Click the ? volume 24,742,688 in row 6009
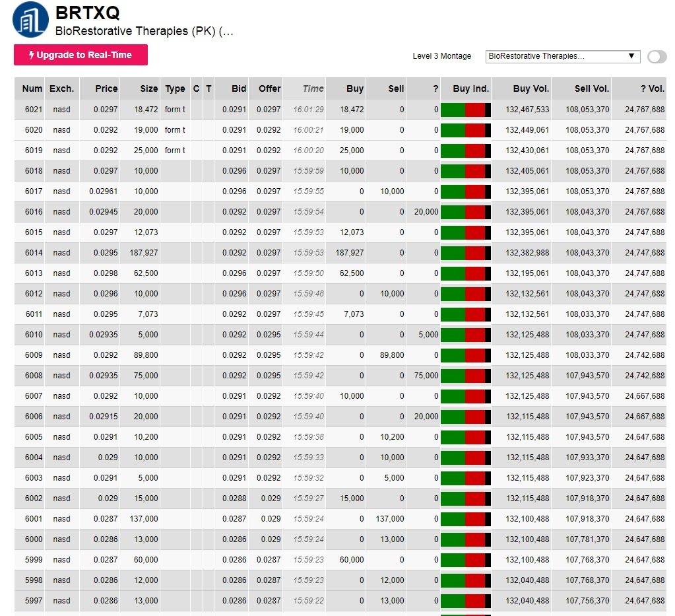This screenshot has width=675, height=616. tap(645, 355)
